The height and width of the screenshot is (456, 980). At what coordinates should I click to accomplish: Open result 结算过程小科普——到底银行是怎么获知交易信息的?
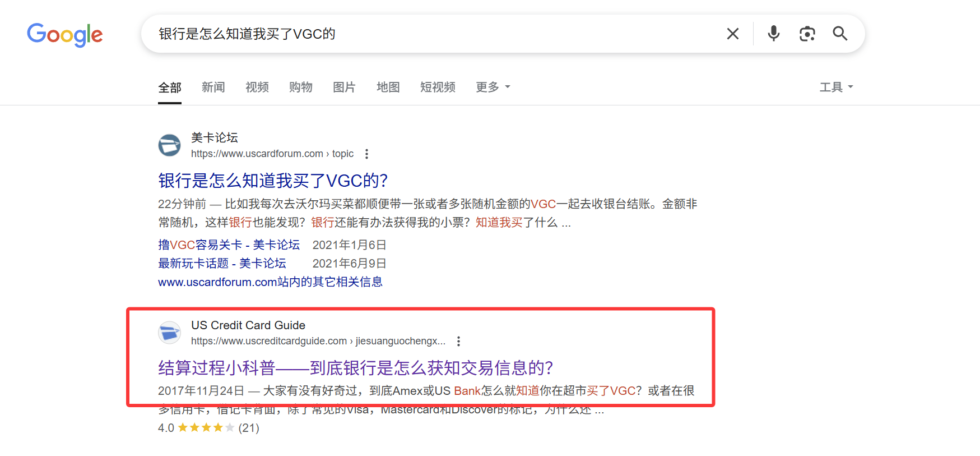point(355,368)
